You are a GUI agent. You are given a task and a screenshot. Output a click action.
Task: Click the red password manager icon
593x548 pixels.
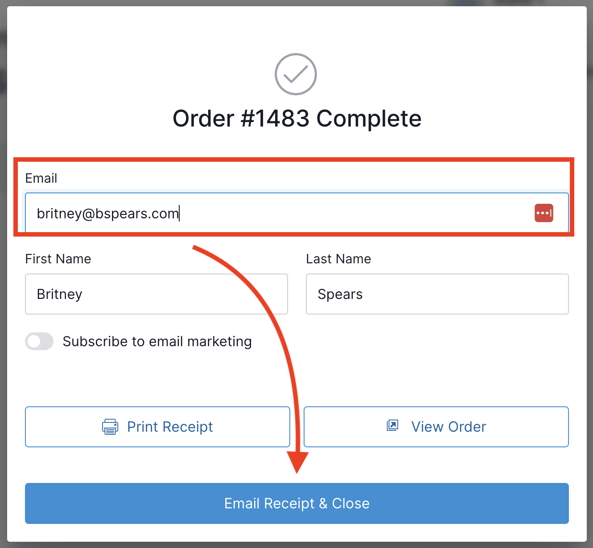[x=543, y=213]
